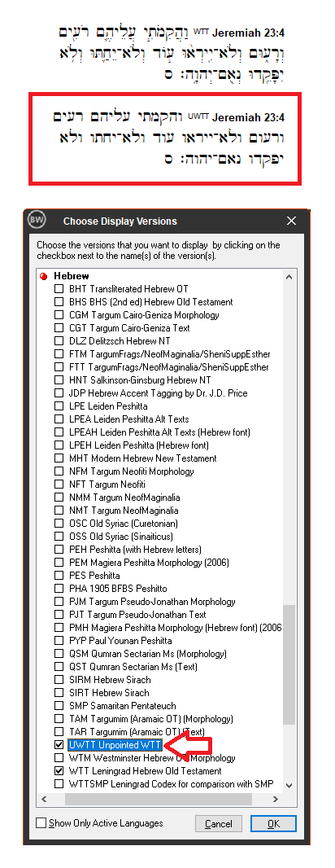Click the horizontal scrollbar left arrow

[44, 800]
